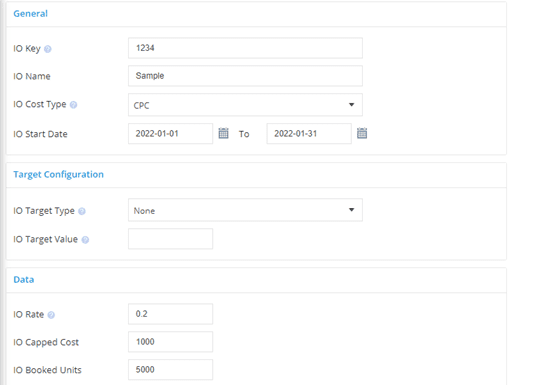
Task: Click the IO Booked Units label
Action: click(48, 370)
